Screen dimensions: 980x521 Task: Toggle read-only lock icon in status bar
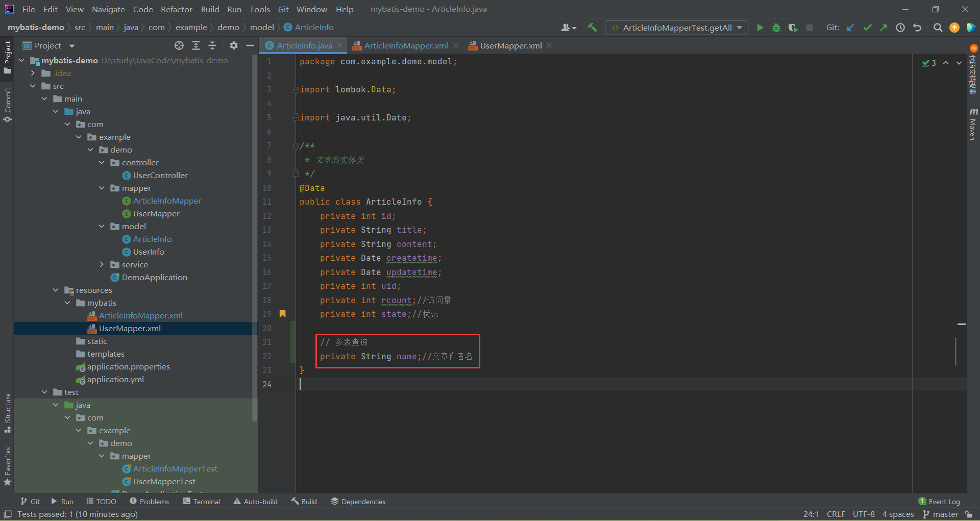[x=968, y=514]
